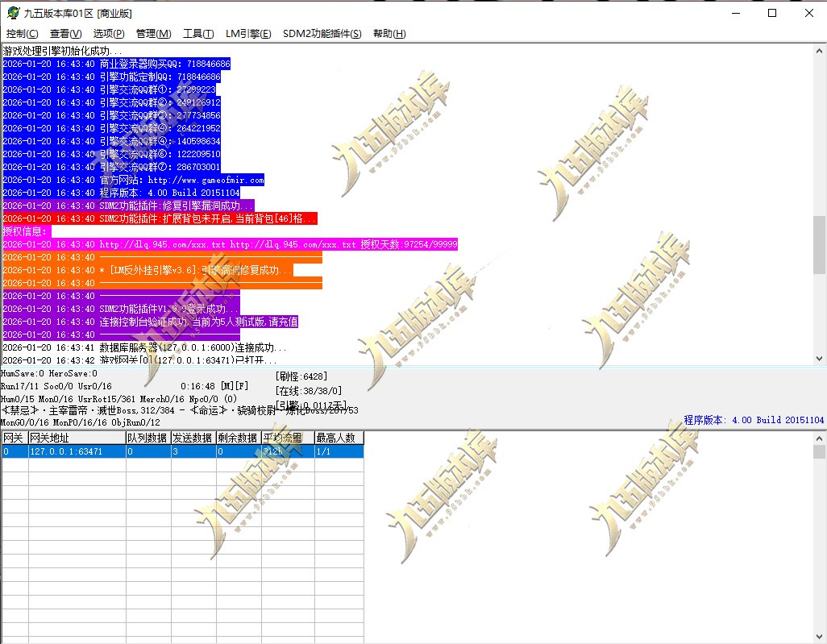Click the [刷怪:6428] status text
The image size is (827, 644).
(x=301, y=376)
